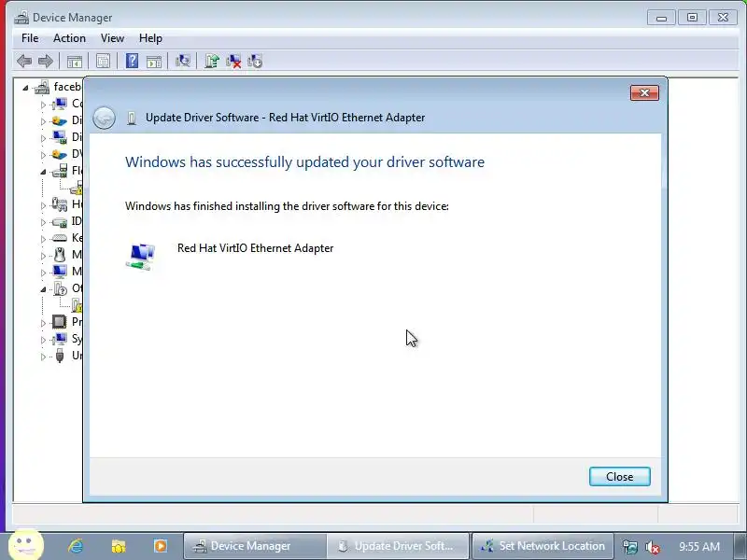Select the Disk drives category icon
The image size is (747, 560).
[59, 120]
